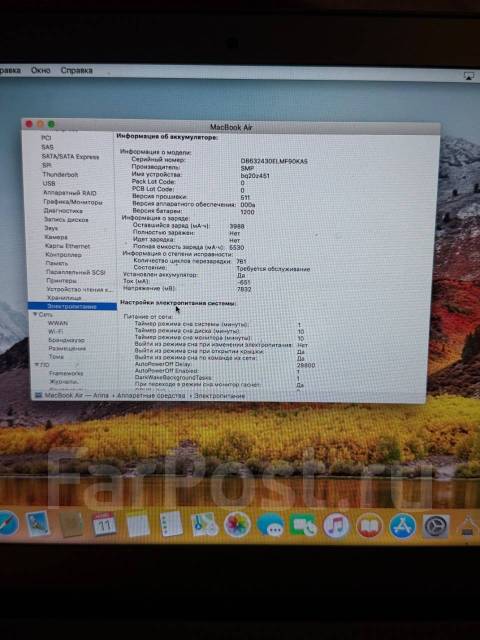The width and height of the screenshot is (480, 640).
Task: Select Аппаратный RAID in sidebar
Action: (x=70, y=193)
